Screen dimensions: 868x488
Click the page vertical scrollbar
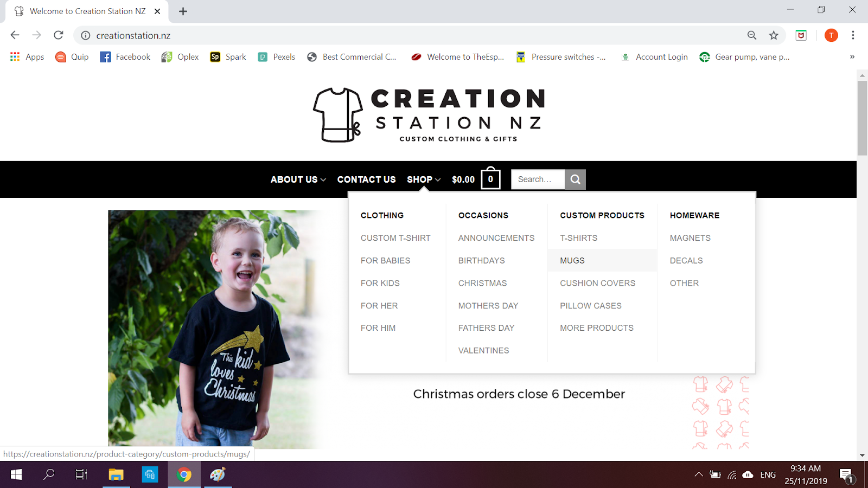(862, 118)
